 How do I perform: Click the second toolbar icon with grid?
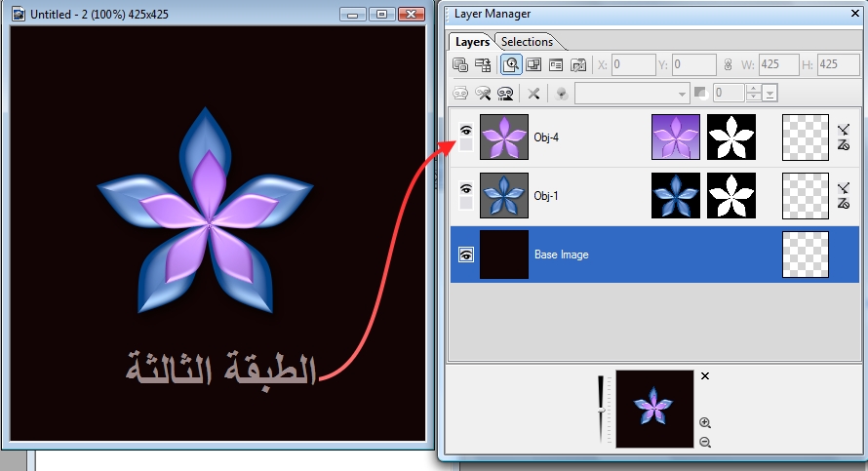click(x=483, y=65)
